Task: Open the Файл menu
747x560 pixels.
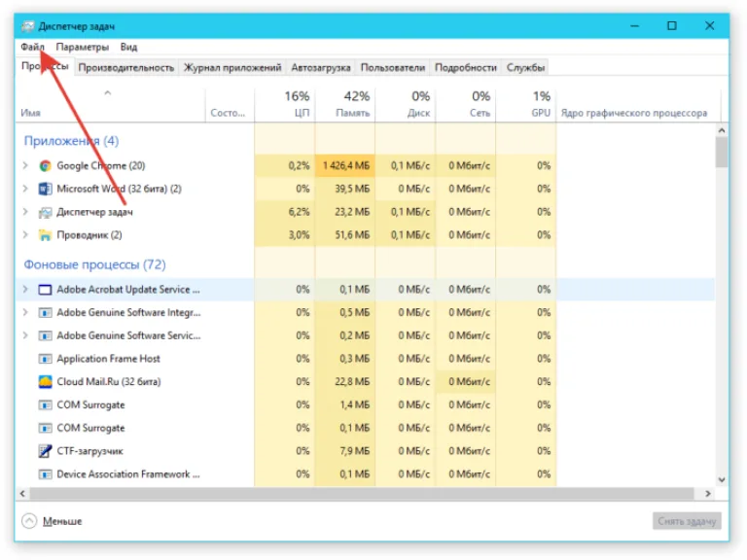Action: 32,47
